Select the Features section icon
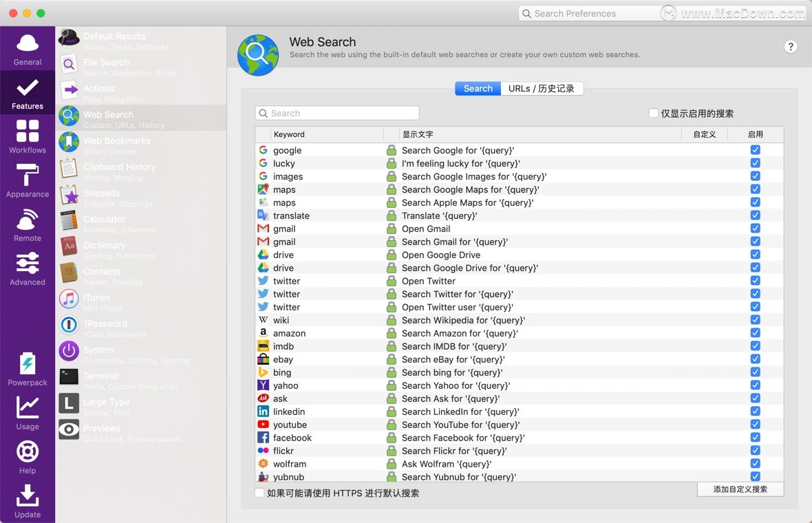Screen dimensions: 812x523 [x=28, y=88]
